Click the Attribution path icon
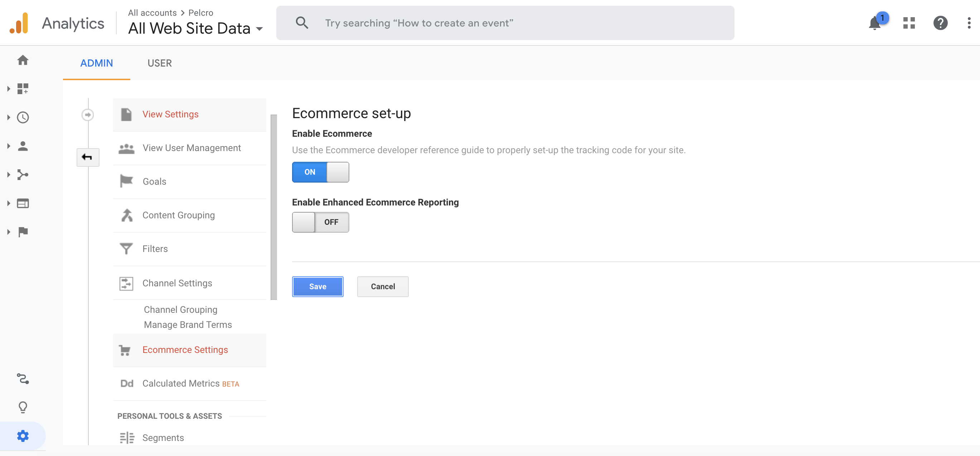Image resolution: width=980 pixels, height=456 pixels. coord(23,379)
